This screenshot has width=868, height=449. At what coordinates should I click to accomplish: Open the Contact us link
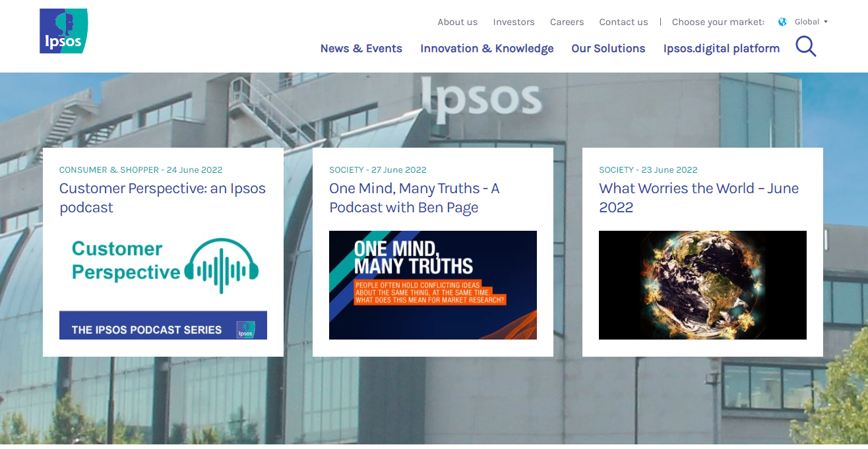pyautogui.click(x=623, y=22)
